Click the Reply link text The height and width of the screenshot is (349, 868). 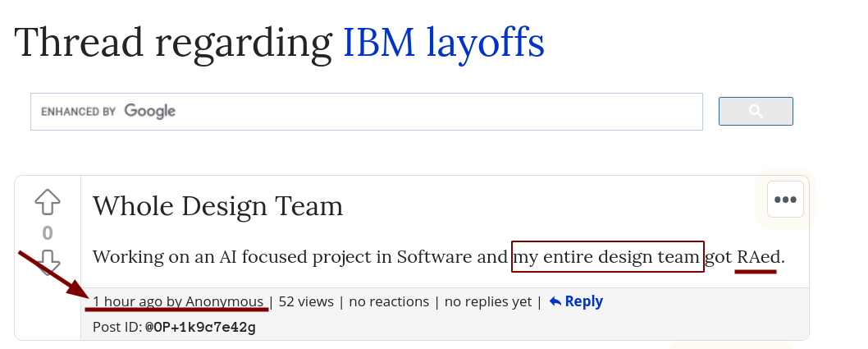[x=584, y=301]
